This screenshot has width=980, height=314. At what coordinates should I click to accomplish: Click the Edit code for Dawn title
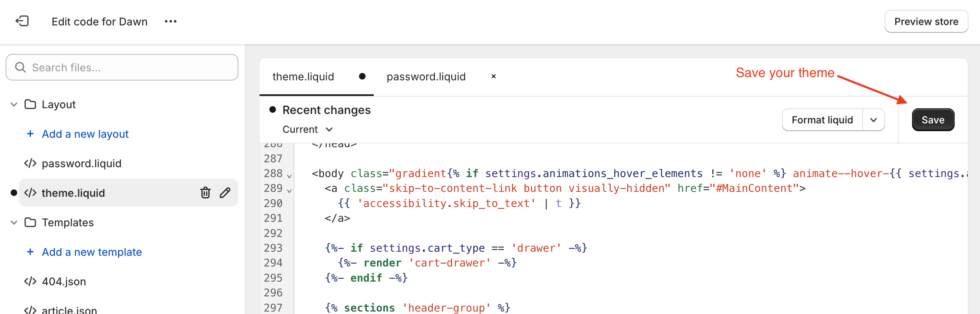[x=99, y=22]
